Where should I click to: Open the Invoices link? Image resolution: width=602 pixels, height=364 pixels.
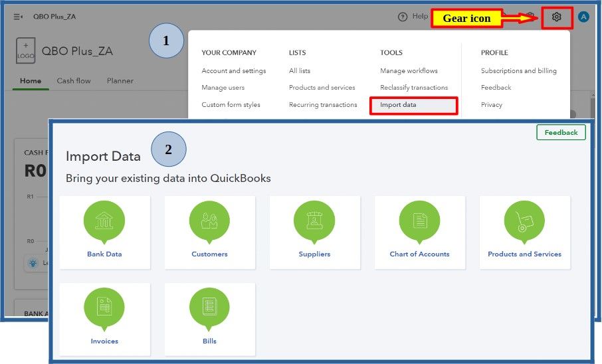pyautogui.click(x=104, y=341)
